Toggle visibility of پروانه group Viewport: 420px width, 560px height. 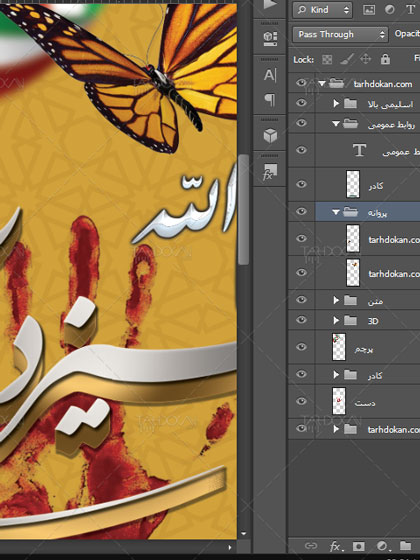coord(301,211)
